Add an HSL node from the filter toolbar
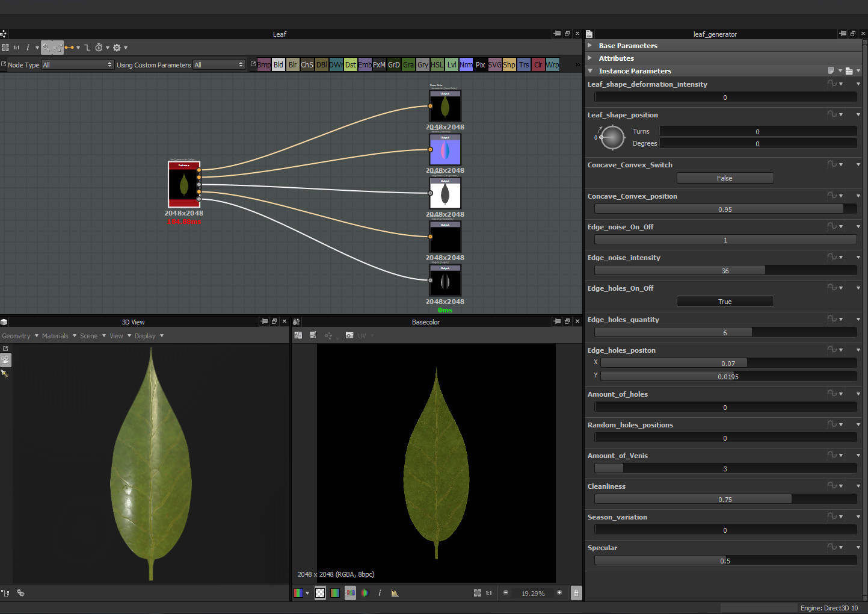The height and width of the screenshot is (614, 868). pyautogui.click(x=437, y=64)
